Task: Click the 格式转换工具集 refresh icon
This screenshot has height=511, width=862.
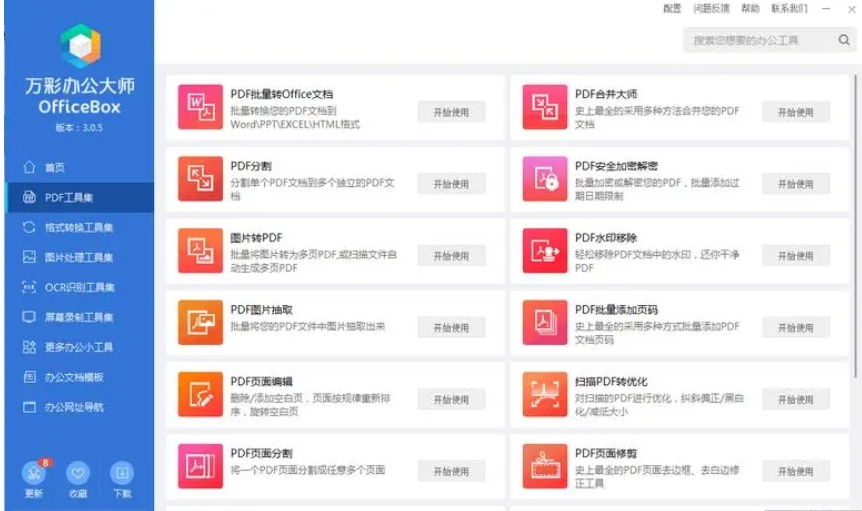Action: click(x=29, y=227)
